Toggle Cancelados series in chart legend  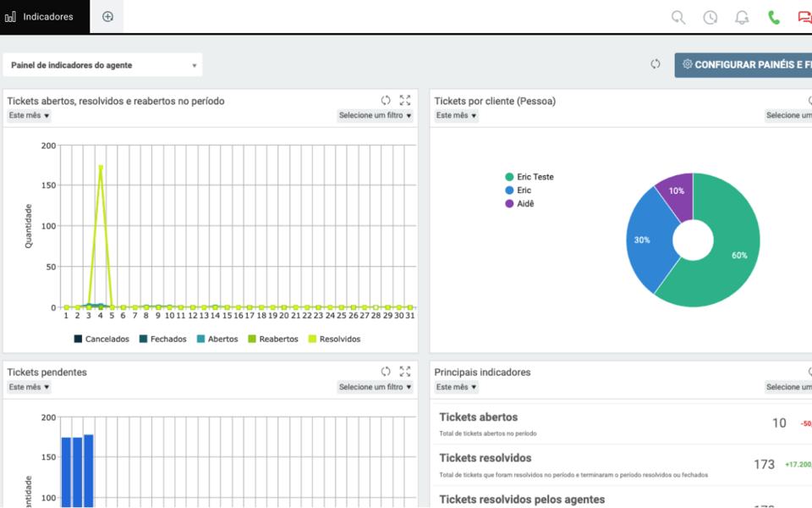pyautogui.click(x=101, y=339)
